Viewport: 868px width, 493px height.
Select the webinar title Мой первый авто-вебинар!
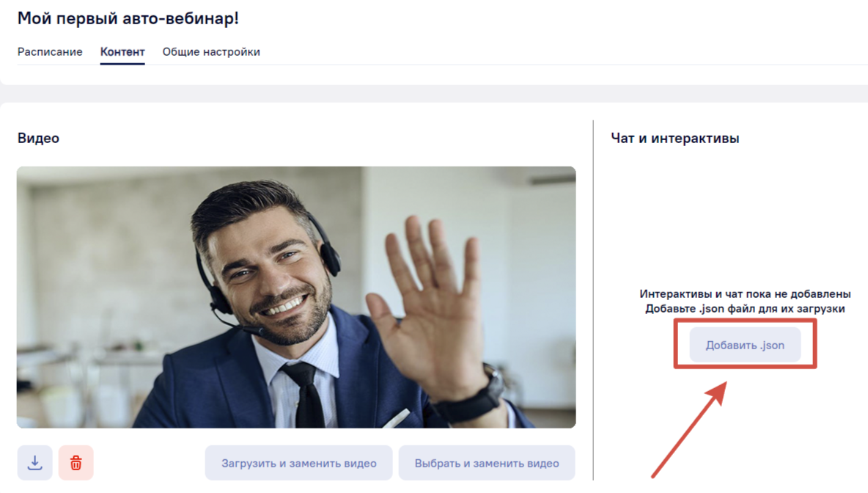[128, 18]
